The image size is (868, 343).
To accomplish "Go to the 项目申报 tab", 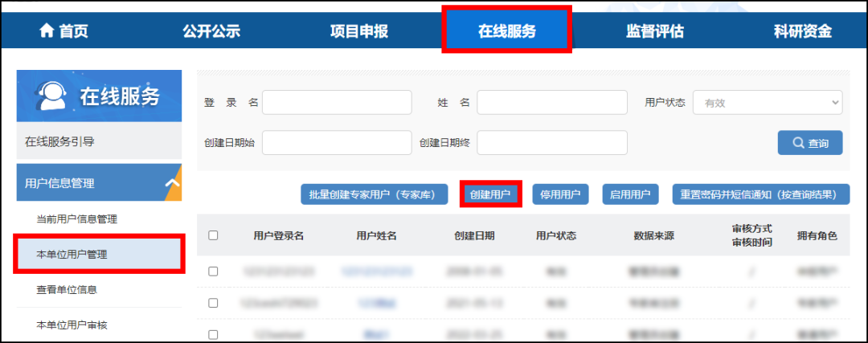I will click(x=358, y=31).
